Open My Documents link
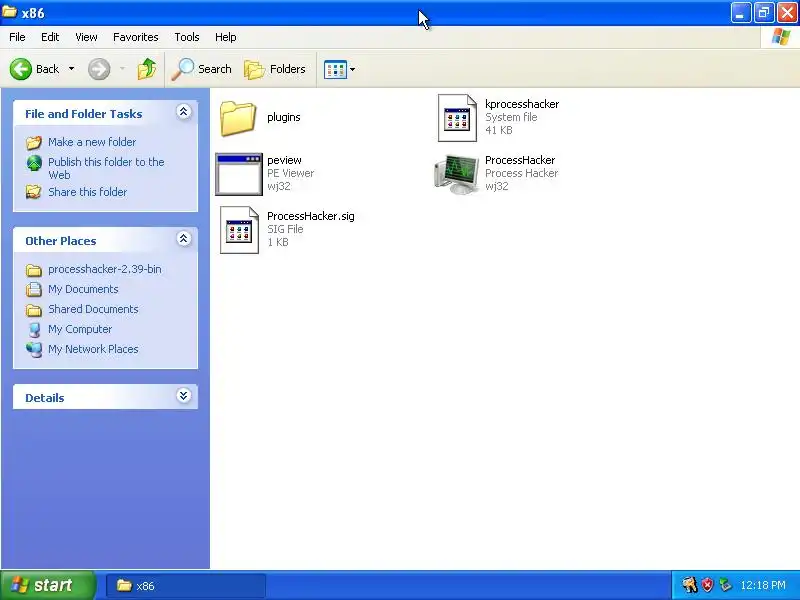This screenshot has height=600, width=800. pos(83,289)
